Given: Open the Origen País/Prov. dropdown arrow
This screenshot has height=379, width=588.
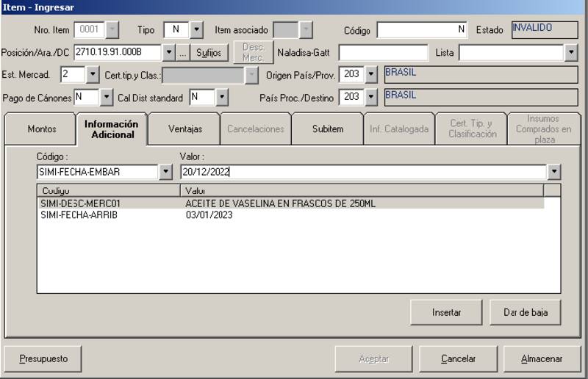Looking at the screenshot, I should click(370, 75).
